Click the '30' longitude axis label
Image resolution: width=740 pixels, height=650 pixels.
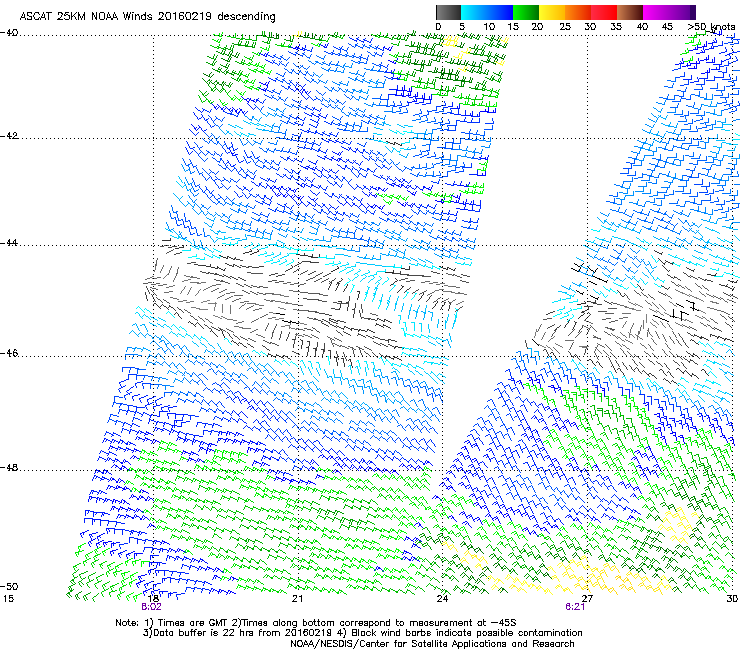click(732, 599)
